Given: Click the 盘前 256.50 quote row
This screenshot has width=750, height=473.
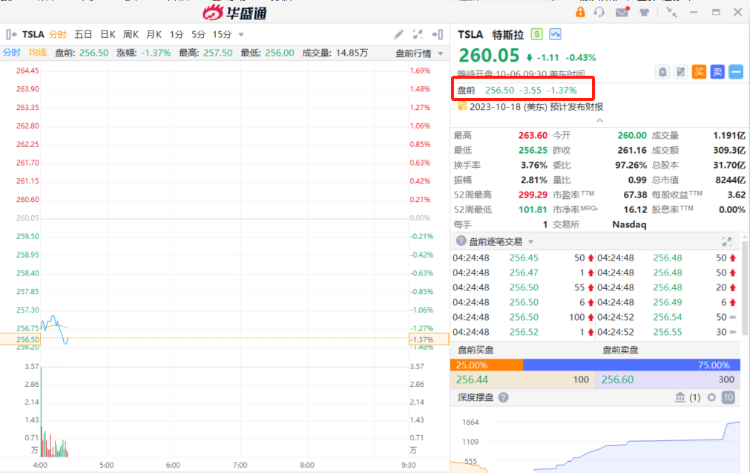Looking at the screenshot, I should [x=523, y=88].
